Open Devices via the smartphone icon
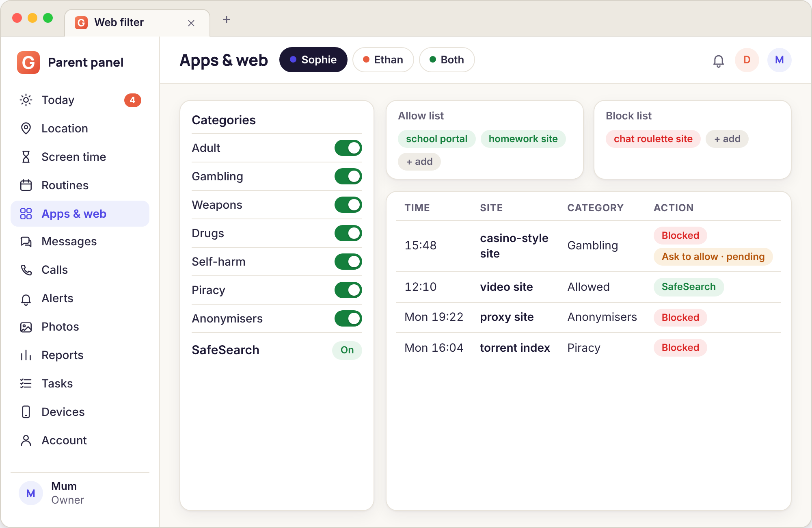Screen dimensions: 812x528 (26, 412)
